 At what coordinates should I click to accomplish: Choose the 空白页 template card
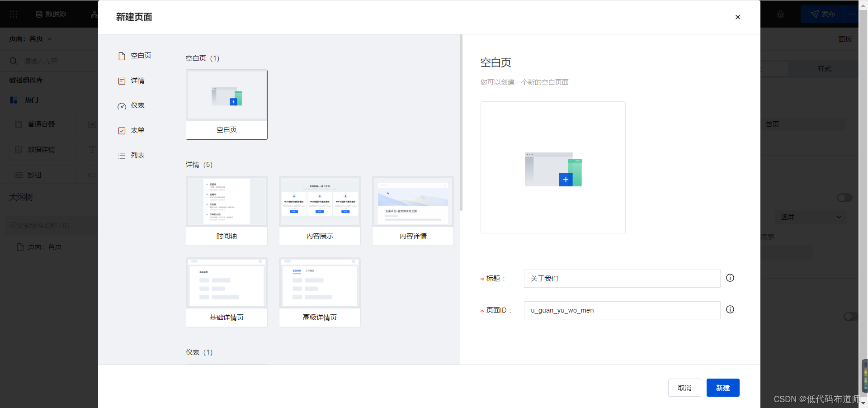pos(226,104)
